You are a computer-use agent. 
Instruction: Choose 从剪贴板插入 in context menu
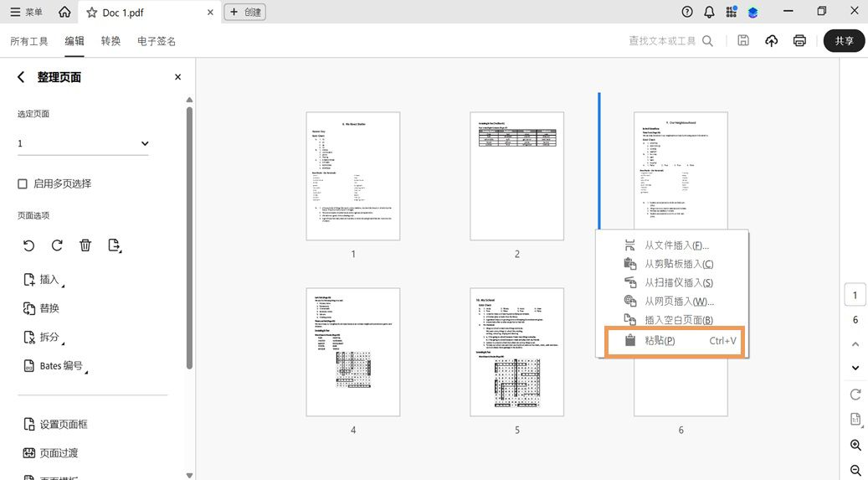672,264
